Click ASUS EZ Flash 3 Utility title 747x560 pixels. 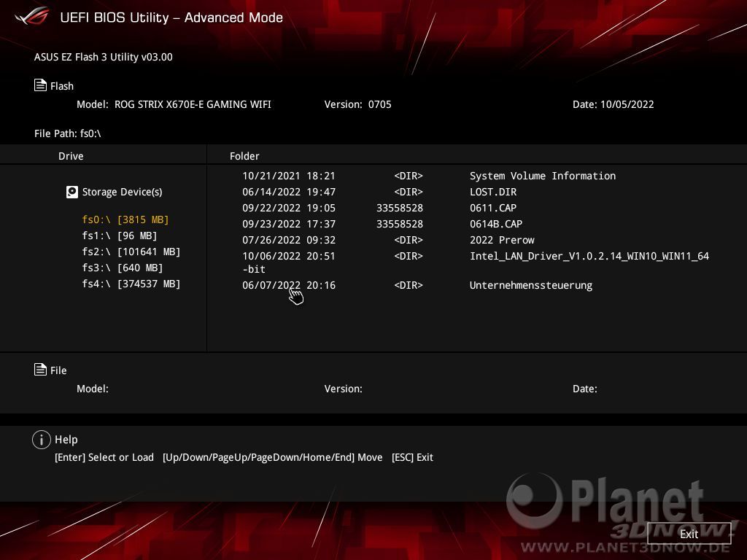pyautogui.click(x=104, y=57)
